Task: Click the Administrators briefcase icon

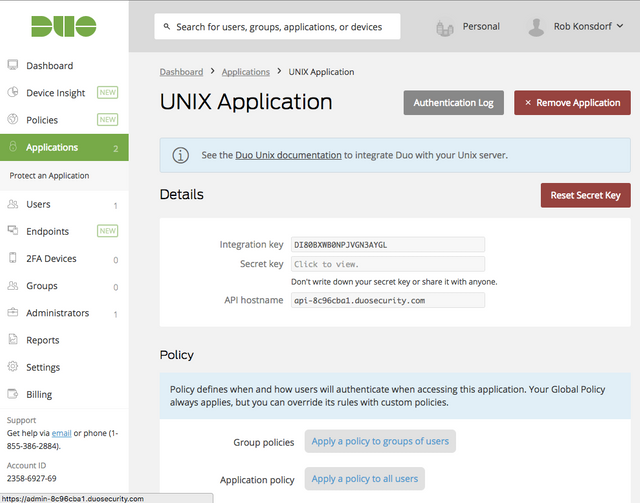Action: pos(13,312)
